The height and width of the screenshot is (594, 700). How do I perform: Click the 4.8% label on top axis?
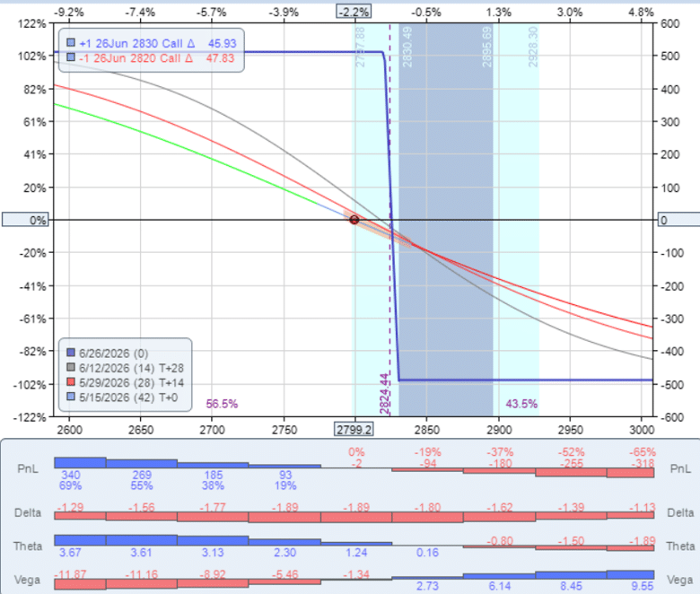click(x=641, y=12)
